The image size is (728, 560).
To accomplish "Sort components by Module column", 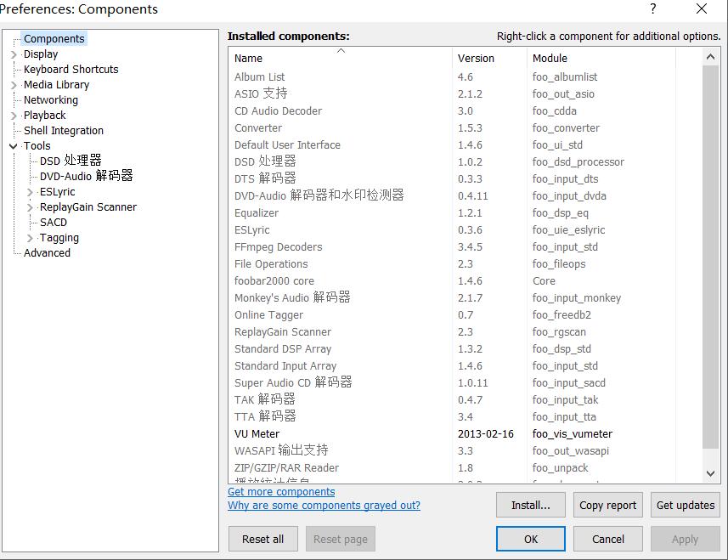I will click(601, 58).
